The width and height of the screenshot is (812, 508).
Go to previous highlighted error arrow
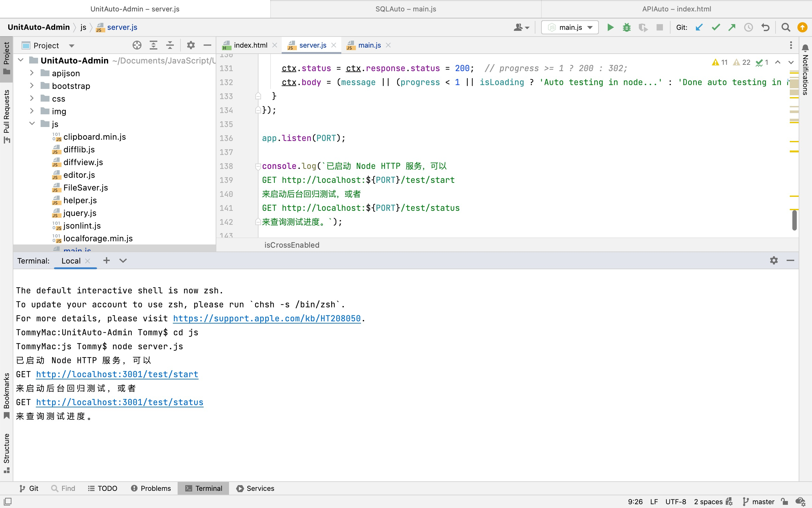[x=778, y=63]
